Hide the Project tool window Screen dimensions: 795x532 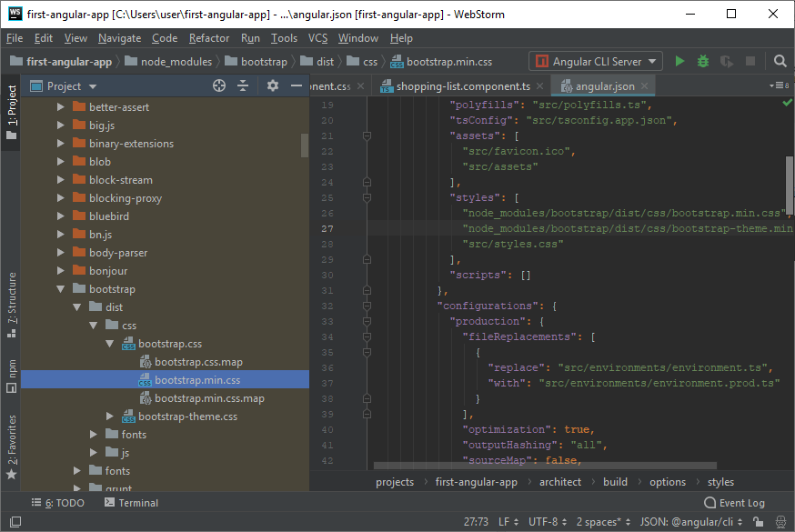coord(297,85)
